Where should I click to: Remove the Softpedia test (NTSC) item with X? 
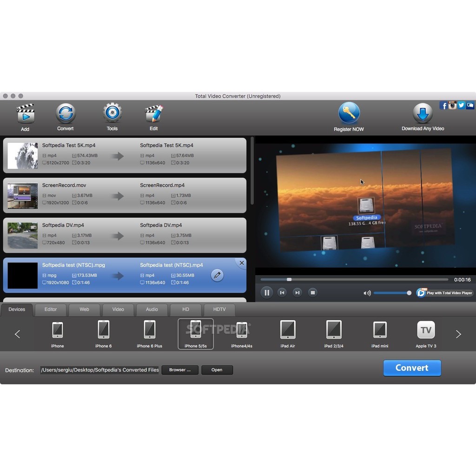242,263
